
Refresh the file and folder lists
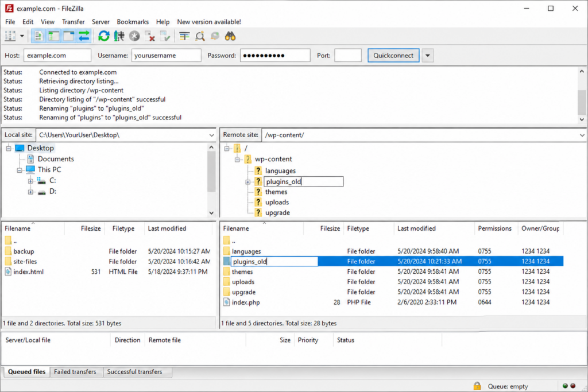click(x=104, y=36)
